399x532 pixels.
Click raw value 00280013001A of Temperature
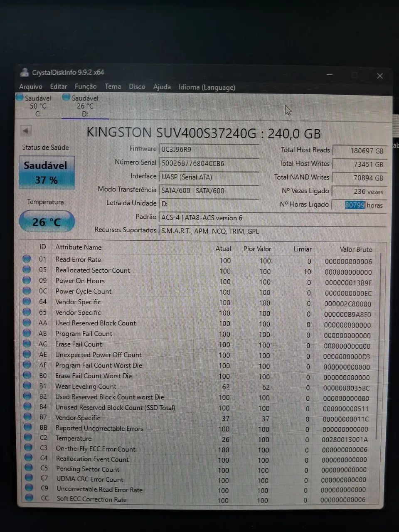[345, 439]
